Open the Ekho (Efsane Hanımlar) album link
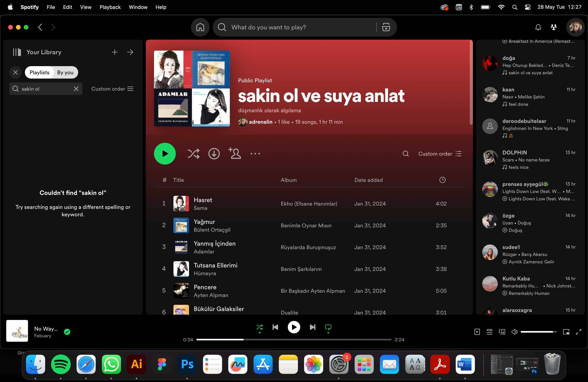This screenshot has width=588, height=382. point(309,204)
